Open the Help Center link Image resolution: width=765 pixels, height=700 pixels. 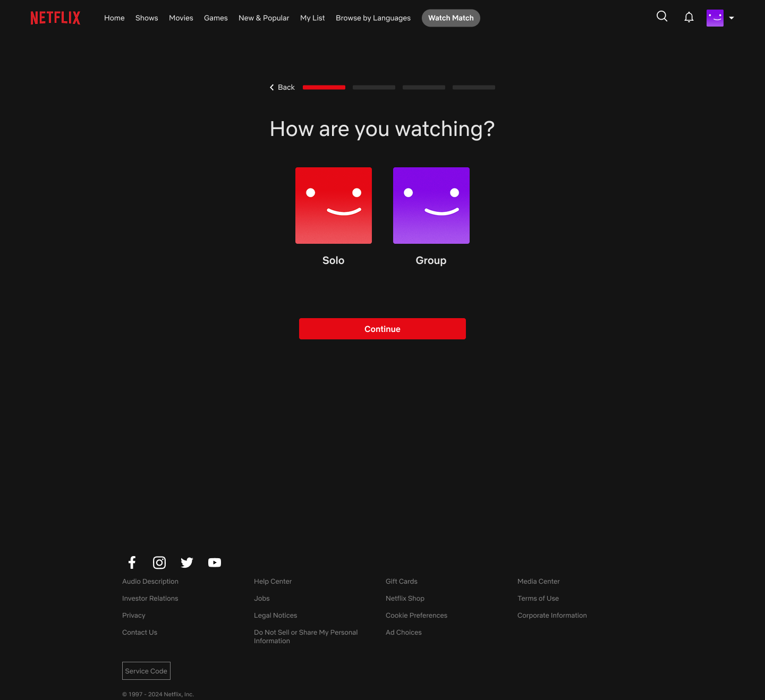click(x=273, y=582)
